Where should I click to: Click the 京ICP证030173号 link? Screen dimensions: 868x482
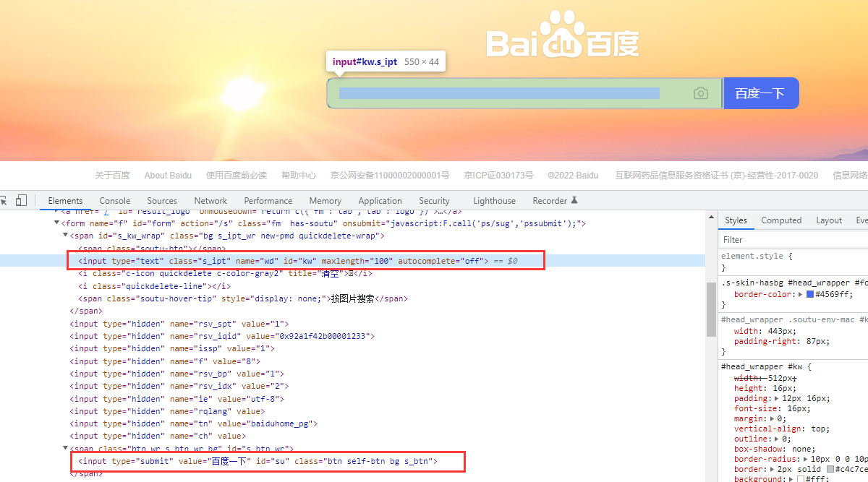click(x=498, y=176)
